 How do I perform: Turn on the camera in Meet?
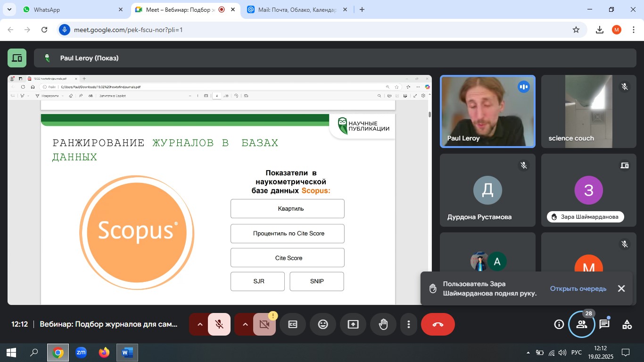coord(264,324)
